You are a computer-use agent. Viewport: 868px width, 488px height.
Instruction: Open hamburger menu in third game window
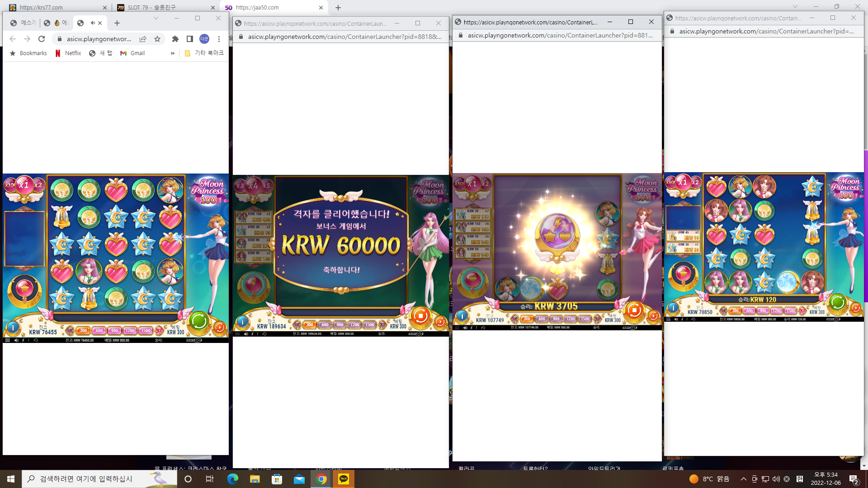[x=457, y=328]
